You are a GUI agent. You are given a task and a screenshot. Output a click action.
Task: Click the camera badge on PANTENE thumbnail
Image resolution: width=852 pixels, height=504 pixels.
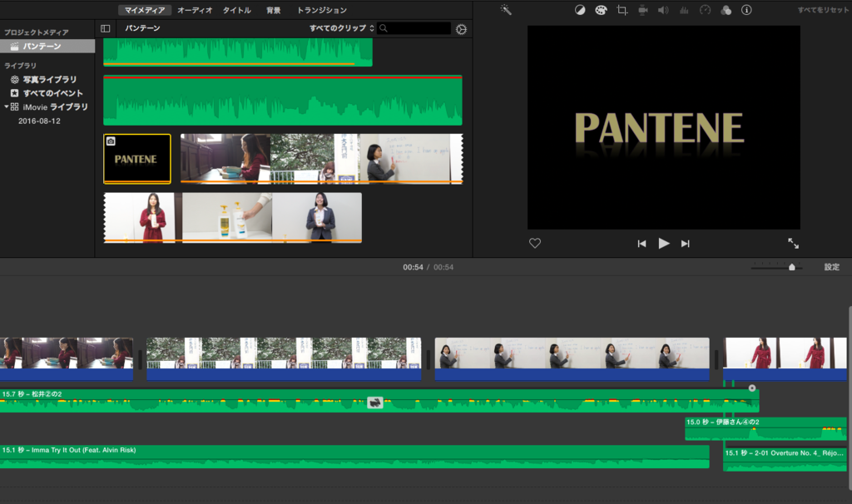point(111,141)
